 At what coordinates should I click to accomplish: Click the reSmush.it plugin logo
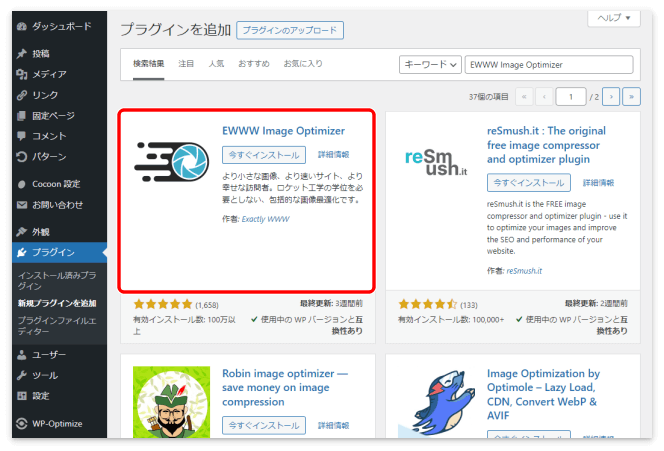(x=436, y=163)
